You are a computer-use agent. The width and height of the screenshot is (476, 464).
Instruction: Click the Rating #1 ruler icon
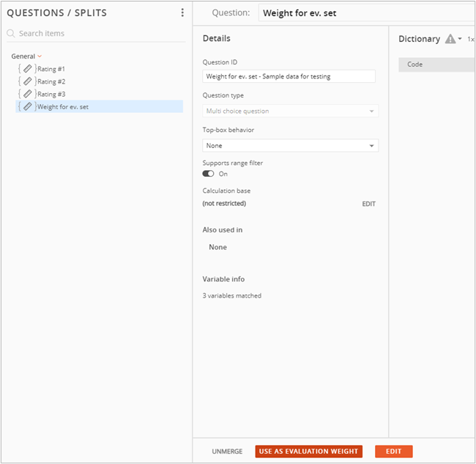pos(27,69)
